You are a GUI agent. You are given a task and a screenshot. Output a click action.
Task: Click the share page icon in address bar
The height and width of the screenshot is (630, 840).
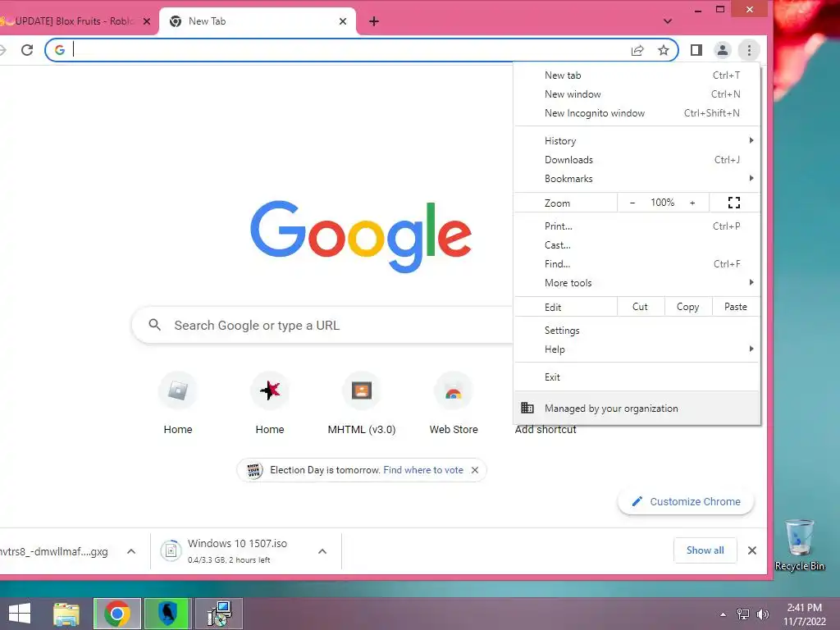tap(637, 50)
